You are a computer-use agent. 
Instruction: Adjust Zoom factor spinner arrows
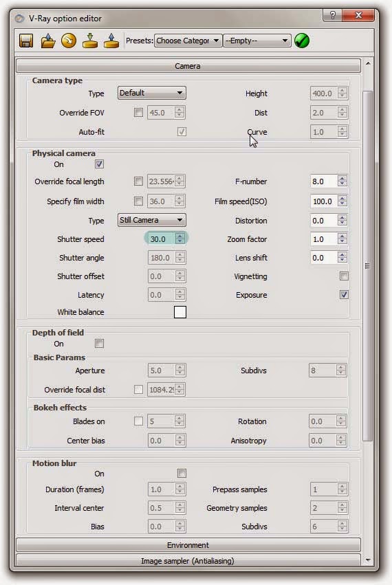(x=342, y=239)
